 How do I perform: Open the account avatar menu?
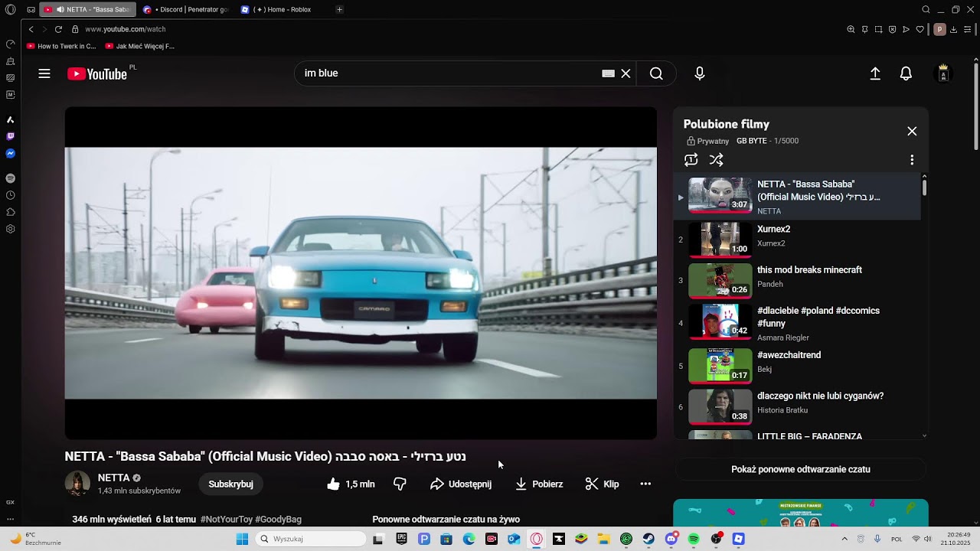tap(943, 73)
